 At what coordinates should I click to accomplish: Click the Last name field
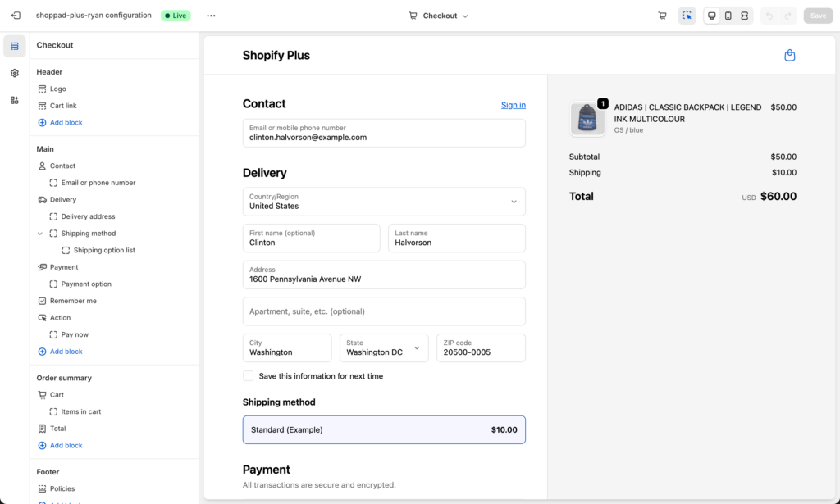(x=457, y=238)
